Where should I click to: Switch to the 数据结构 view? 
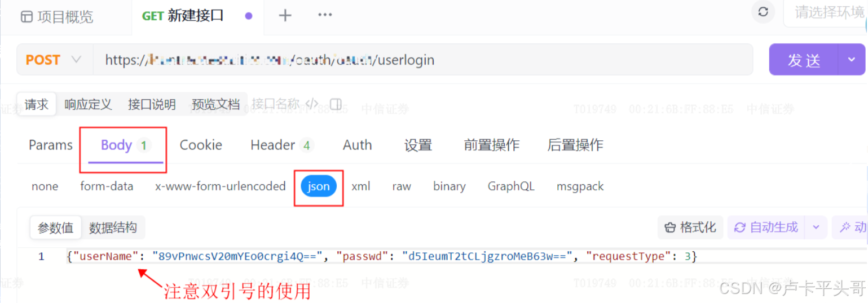click(x=113, y=228)
